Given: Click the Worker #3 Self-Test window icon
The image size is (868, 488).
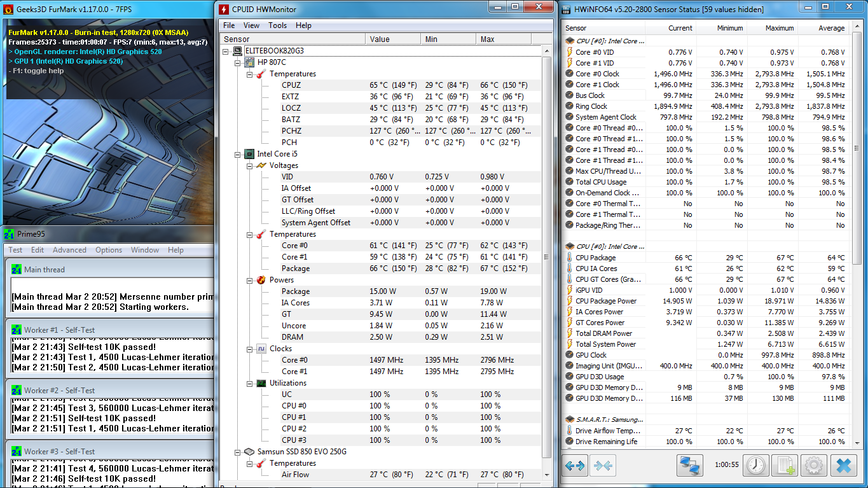Looking at the screenshot, I should 17,452.
